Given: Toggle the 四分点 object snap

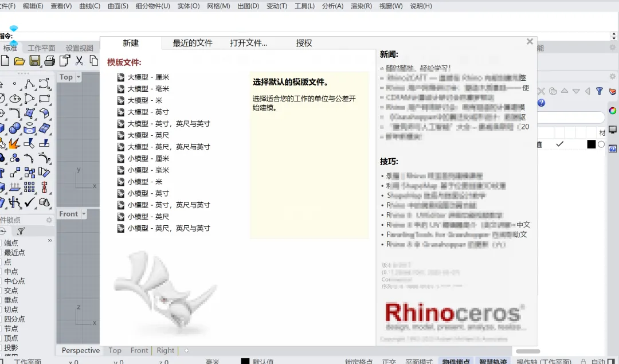Looking at the screenshot, I should (x=14, y=319).
